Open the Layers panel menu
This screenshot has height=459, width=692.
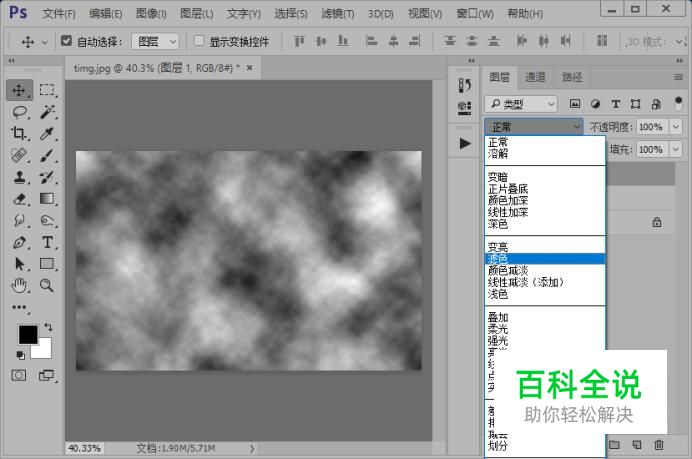pos(678,77)
